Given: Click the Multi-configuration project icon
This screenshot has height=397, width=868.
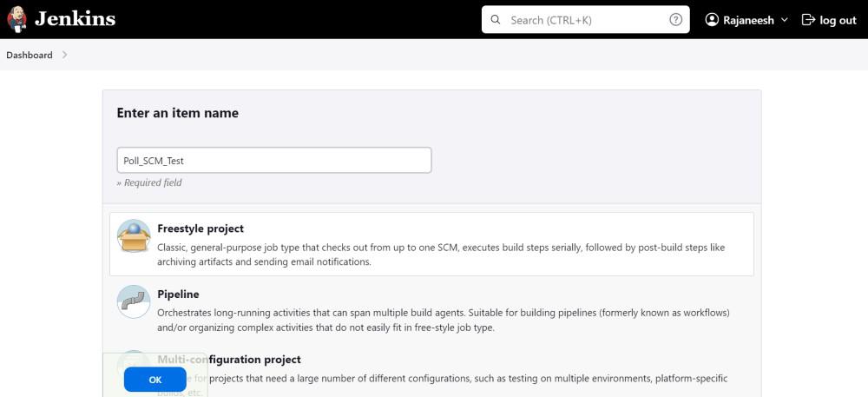Looking at the screenshot, I should (x=134, y=356).
